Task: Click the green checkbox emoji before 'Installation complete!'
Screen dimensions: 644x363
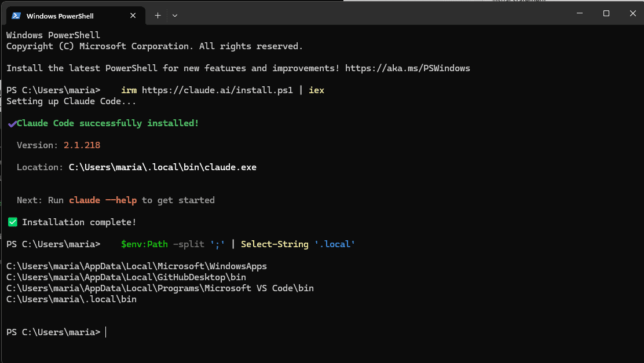Action: point(13,222)
